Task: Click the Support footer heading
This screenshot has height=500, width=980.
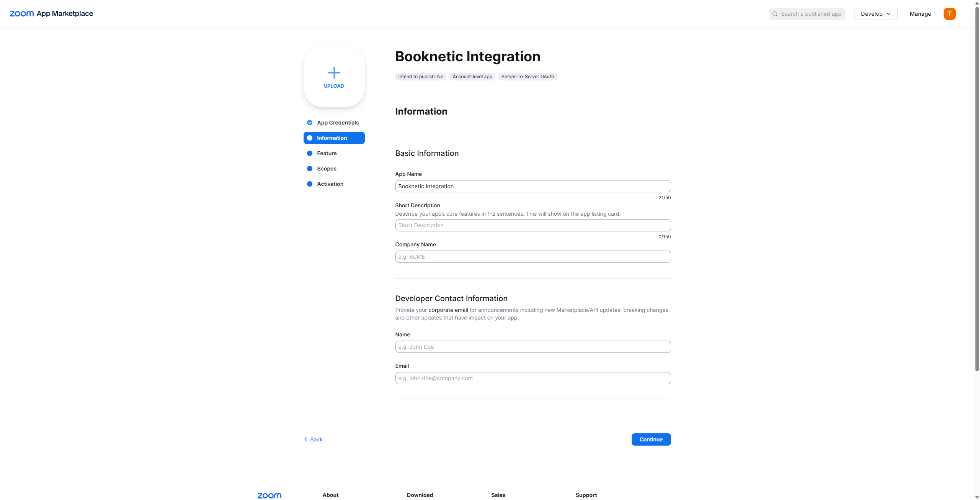Action: click(586, 495)
